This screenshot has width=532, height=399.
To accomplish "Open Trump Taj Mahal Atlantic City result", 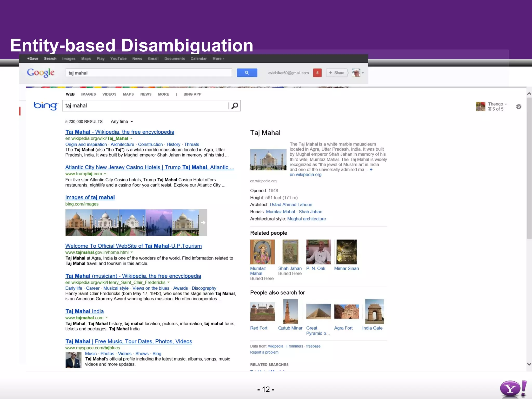I will [x=150, y=167].
